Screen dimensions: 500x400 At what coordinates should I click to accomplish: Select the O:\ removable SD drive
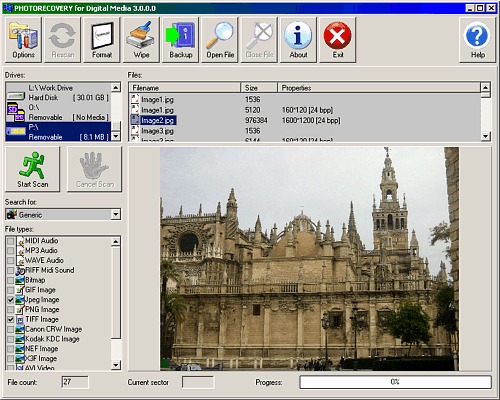(58, 112)
